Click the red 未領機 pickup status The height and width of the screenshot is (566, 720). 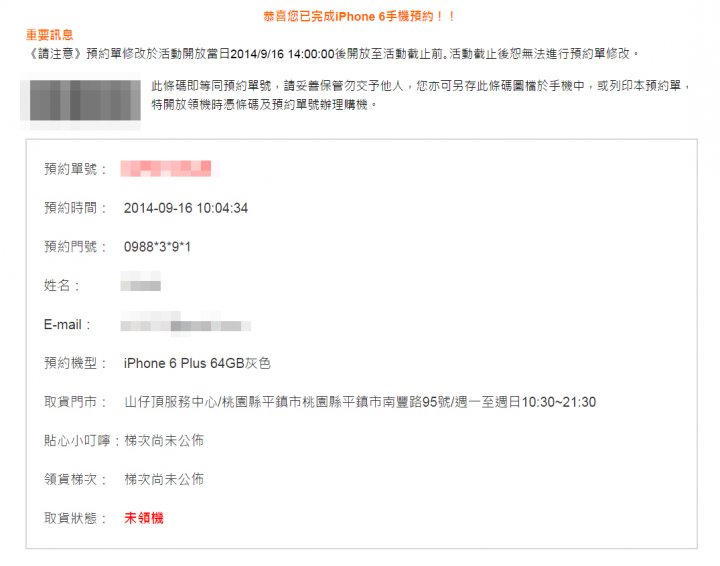pyautogui.click(x=144, y=518)
